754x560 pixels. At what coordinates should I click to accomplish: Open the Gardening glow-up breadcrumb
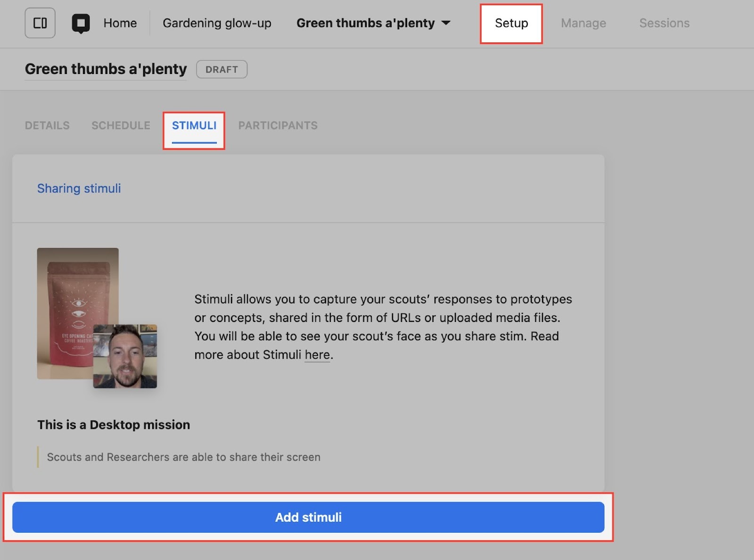tap(217, 23)
